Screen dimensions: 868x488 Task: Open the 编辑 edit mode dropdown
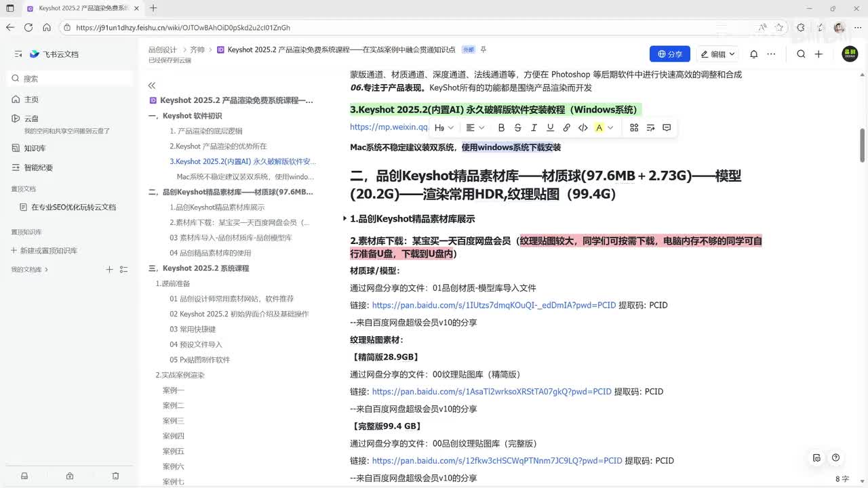point(717,54)
